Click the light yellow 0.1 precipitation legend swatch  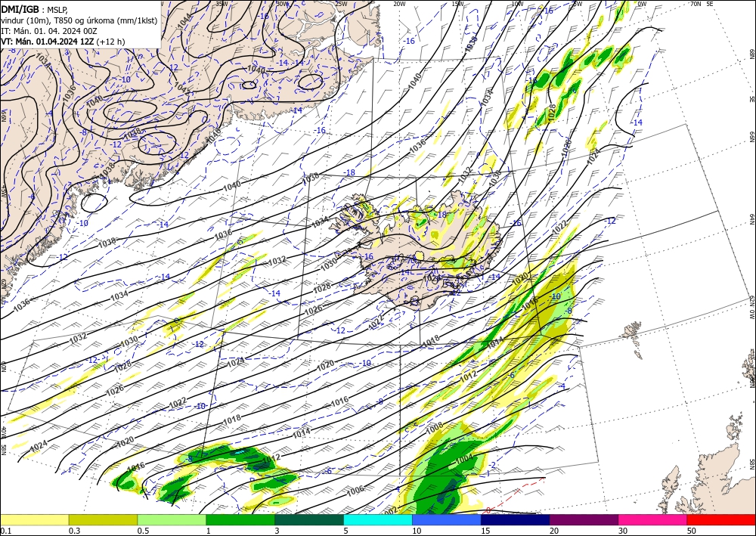(x=34, y=519)
